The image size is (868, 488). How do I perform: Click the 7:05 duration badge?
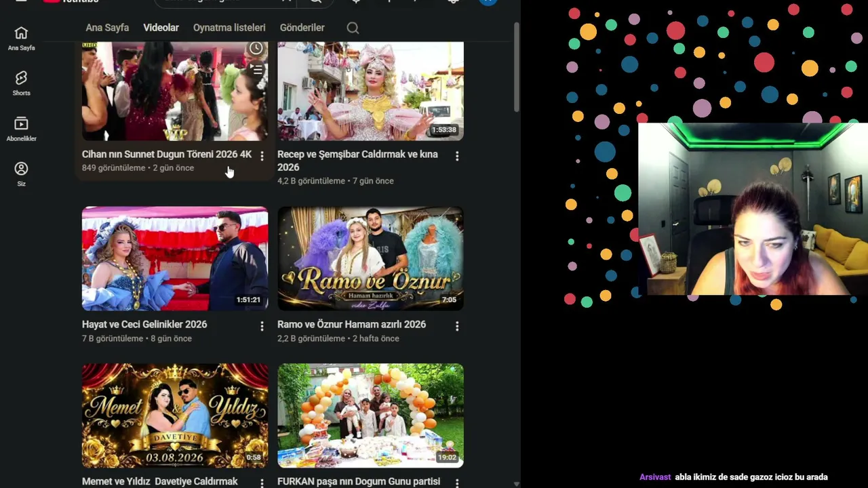click(449, 300)
